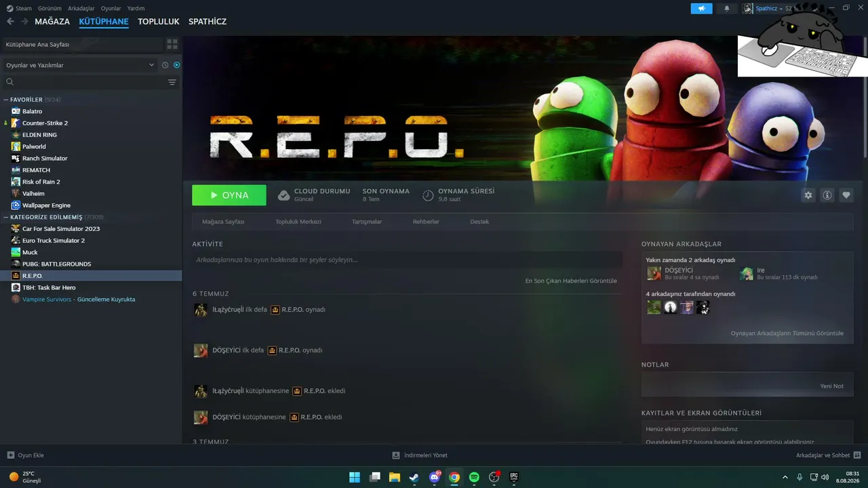The width and height of the screenshot is (868, 488).
Task: Toggle the ready-to-play filter icon
Action: (176, 65)
